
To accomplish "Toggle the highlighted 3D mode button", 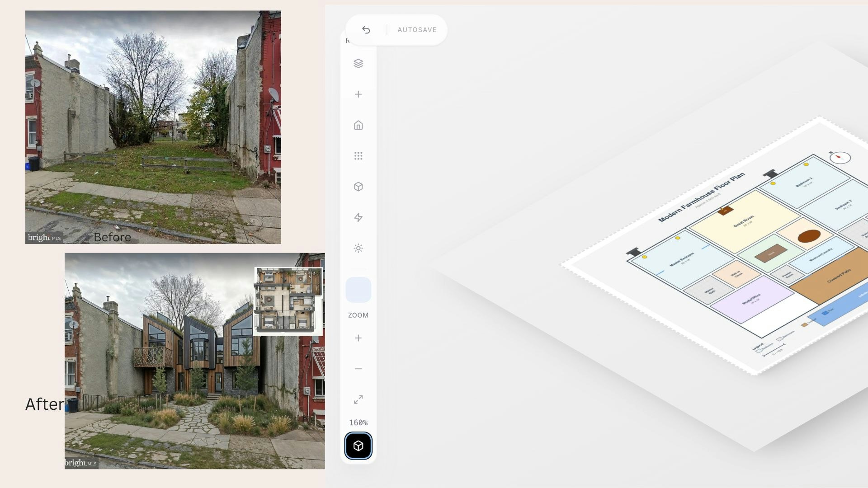I will tap(358, 446).
